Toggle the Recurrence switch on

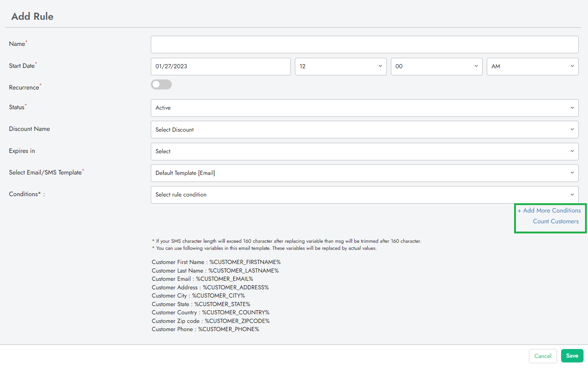161,85
